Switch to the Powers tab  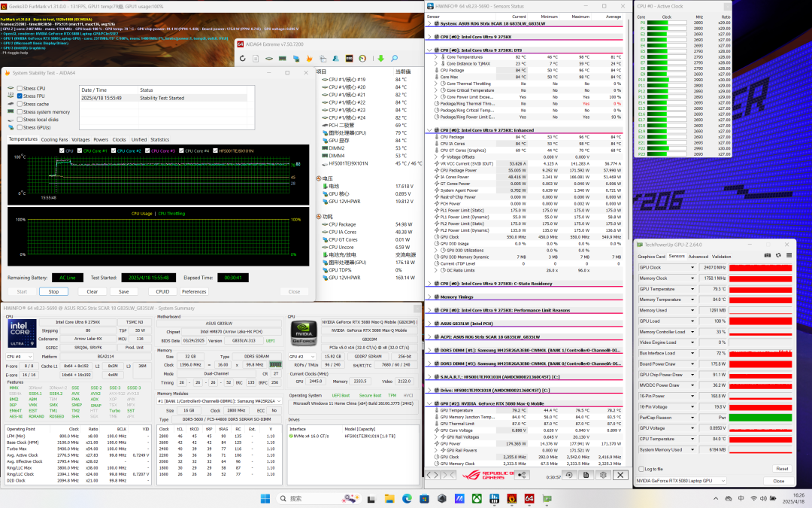(x=101, y=140)
